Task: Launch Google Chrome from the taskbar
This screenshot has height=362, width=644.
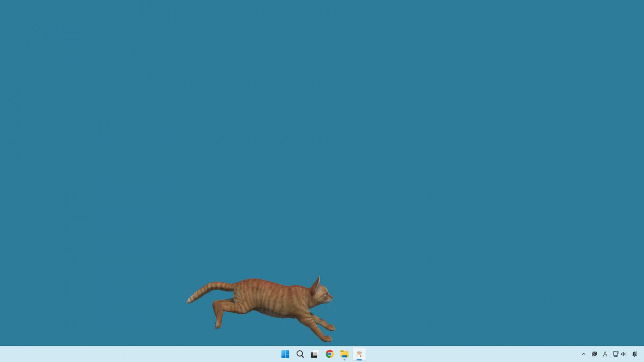Action: click(x=330, y=354)
